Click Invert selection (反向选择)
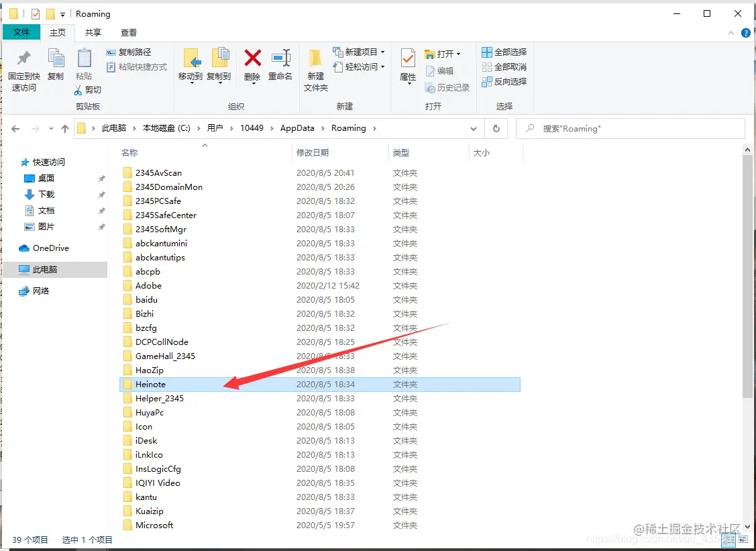 504,81
